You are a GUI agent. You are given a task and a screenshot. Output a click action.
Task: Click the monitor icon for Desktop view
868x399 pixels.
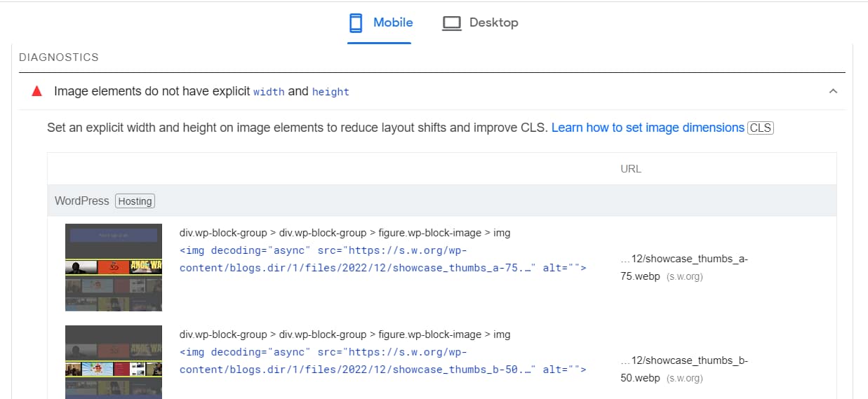click(451, 23)
